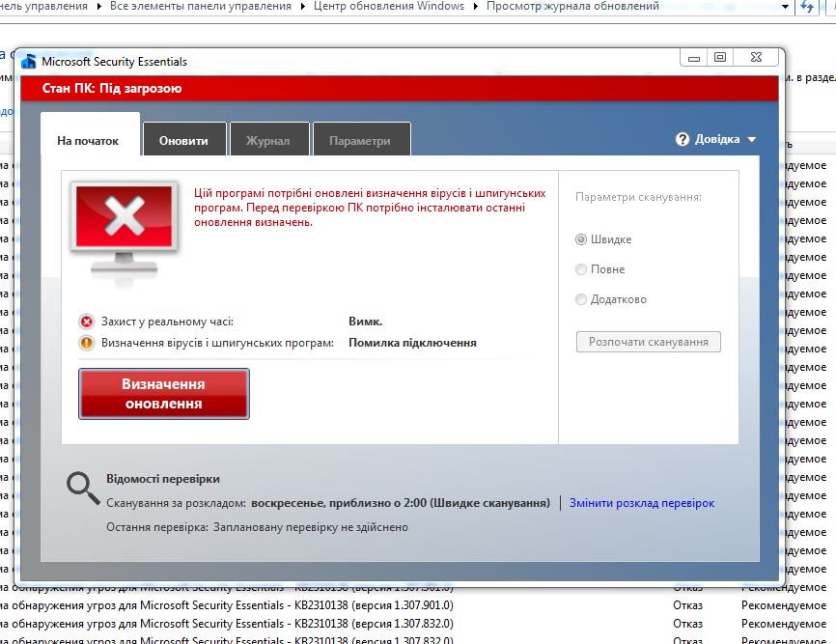Screen dimensions: 836x644
Task: Expand breadcrumb arrow before Все элементы панели управления
Action: click(x=99, y=7)
